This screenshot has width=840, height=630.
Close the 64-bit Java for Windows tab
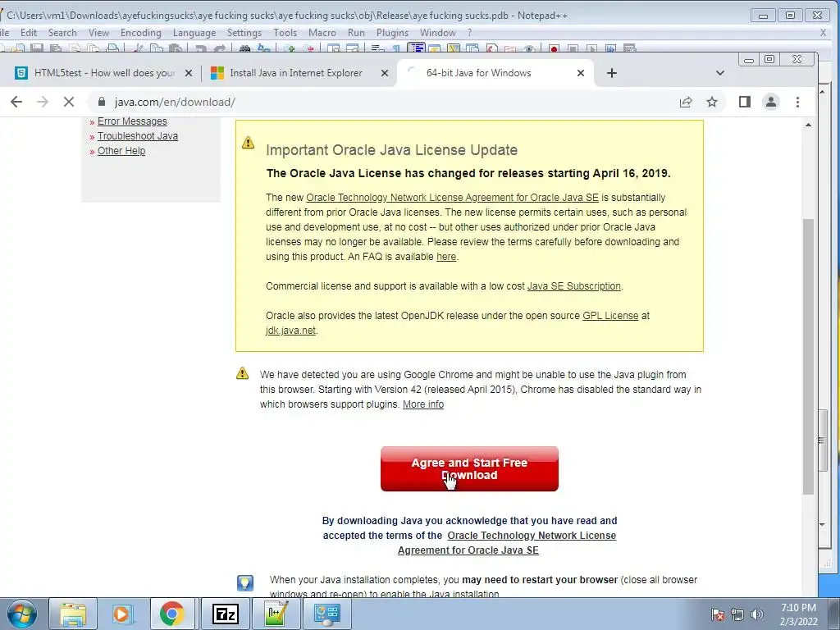(x=581, y=73)
